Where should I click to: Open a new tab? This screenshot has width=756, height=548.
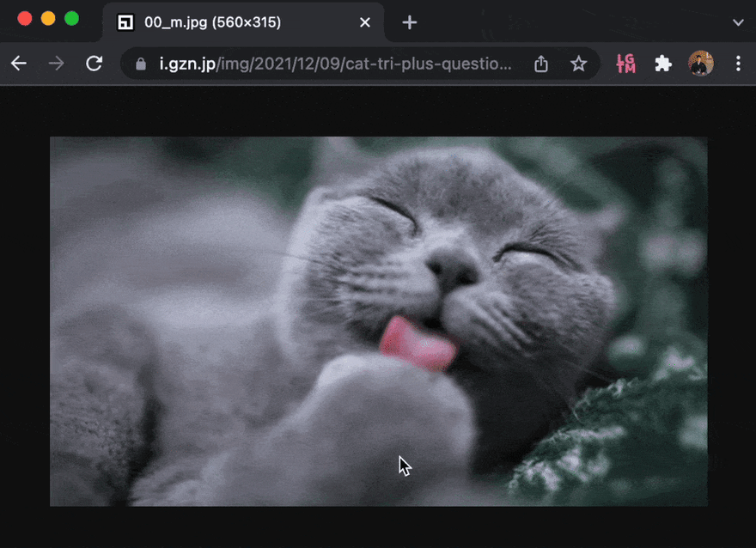409,22
